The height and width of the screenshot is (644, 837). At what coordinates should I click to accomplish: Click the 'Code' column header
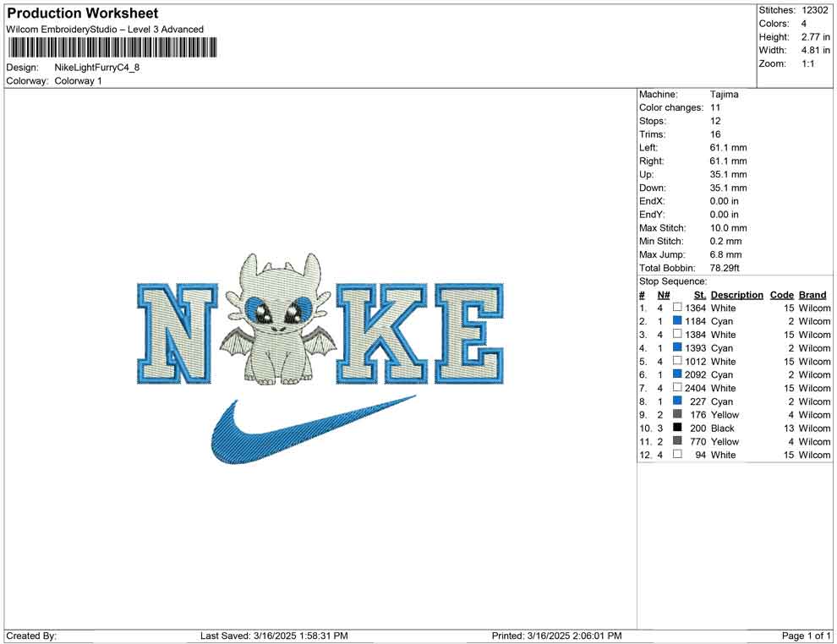tap(782, 295)
